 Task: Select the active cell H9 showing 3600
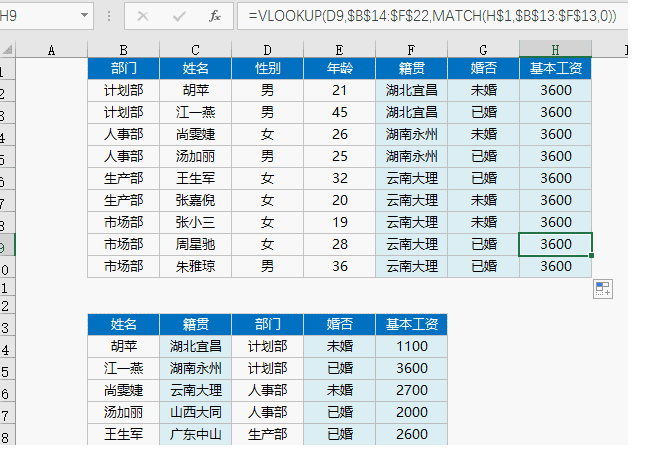[555, 244]
